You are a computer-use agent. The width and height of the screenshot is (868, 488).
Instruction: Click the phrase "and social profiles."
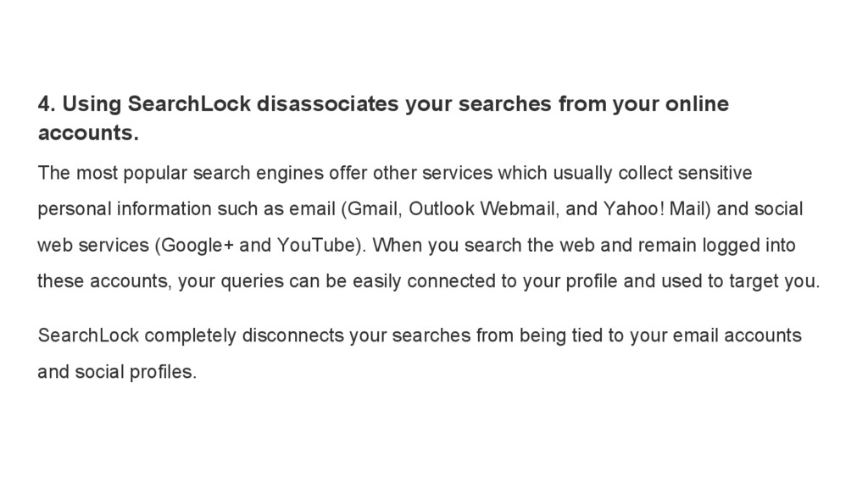[x=116, y=371]
